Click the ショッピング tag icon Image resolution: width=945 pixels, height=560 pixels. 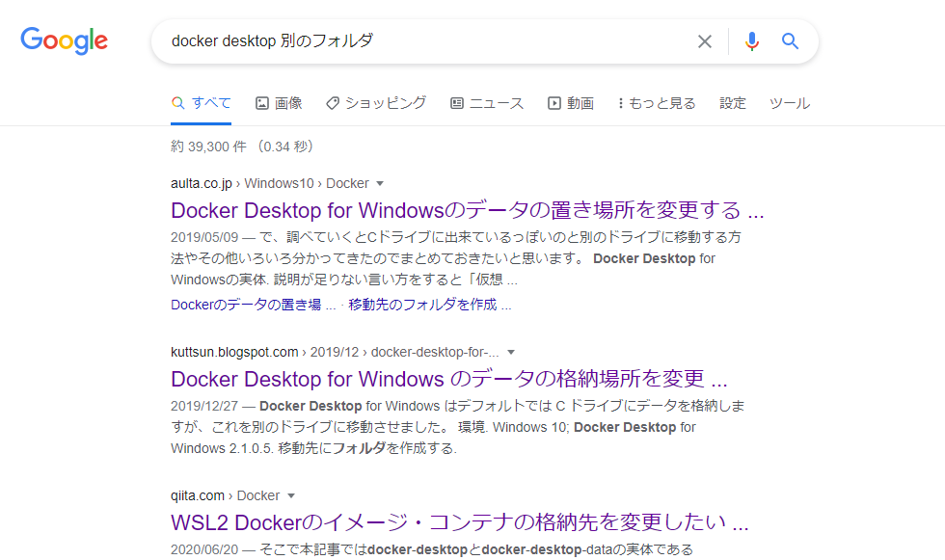click(x=333, y=103)
